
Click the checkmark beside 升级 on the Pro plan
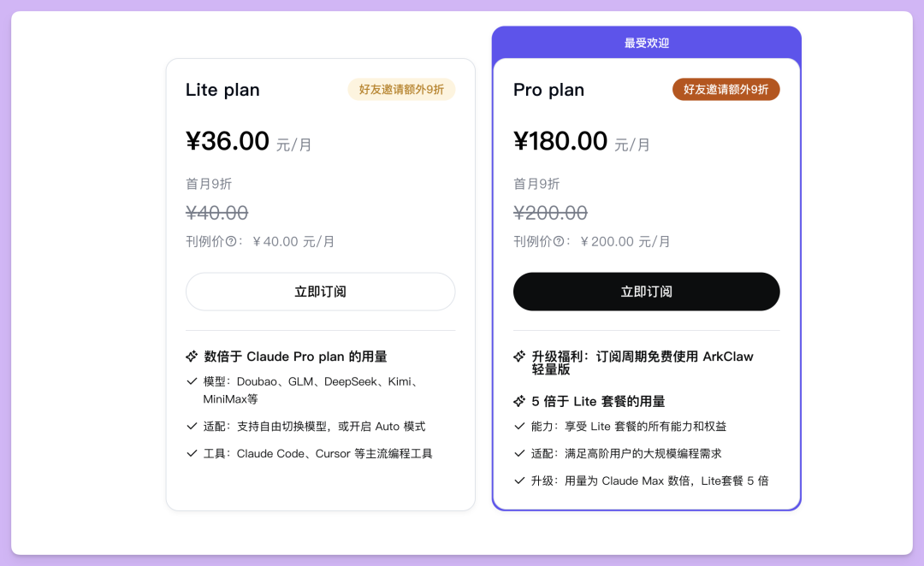point(518,480)
